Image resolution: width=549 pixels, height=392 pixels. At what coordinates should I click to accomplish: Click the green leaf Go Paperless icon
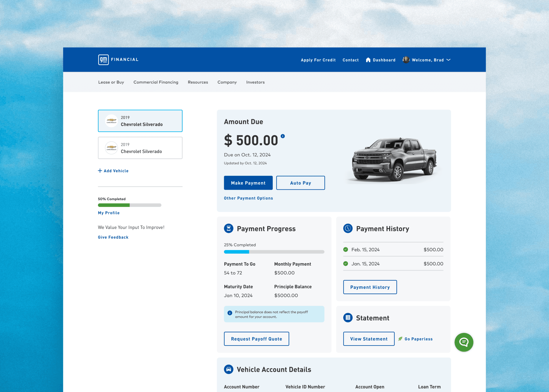point(400,339)
